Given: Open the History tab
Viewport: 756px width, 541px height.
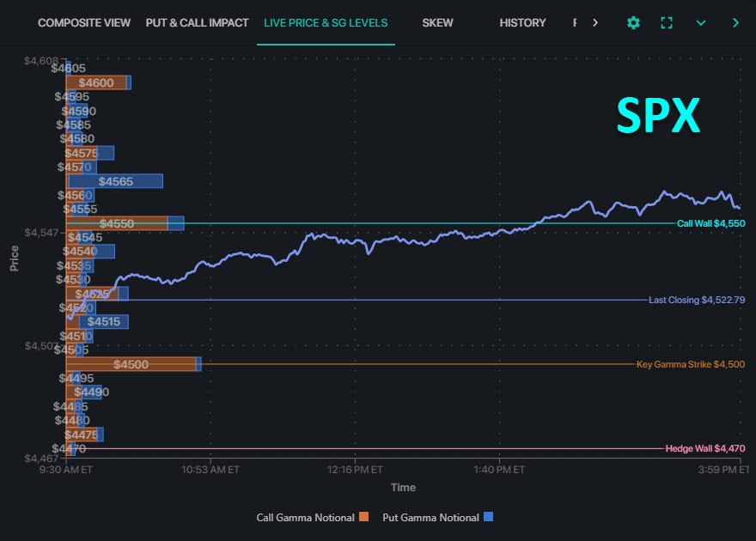Looking at the screenshot, I should [x=522, y=23].
